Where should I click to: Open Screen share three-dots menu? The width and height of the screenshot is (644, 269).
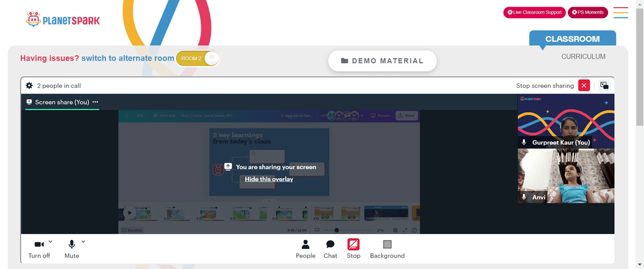point(95,102)
